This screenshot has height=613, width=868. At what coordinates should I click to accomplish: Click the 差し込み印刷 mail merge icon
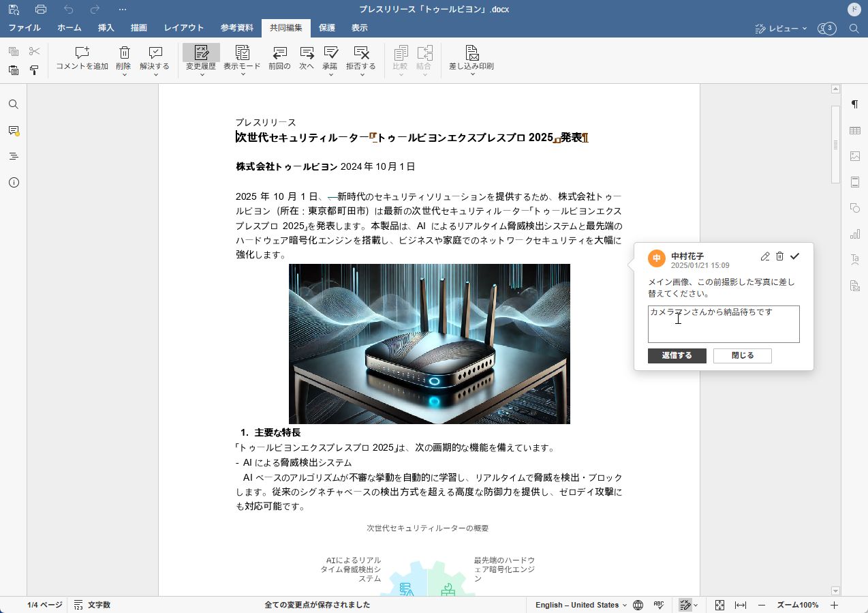click(471, 53)
